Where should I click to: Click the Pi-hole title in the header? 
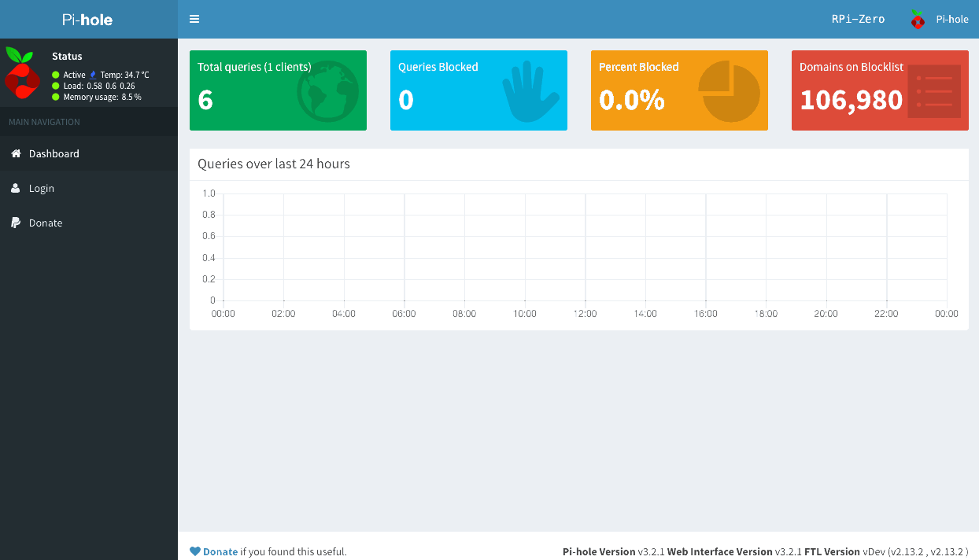coord(88,19)
